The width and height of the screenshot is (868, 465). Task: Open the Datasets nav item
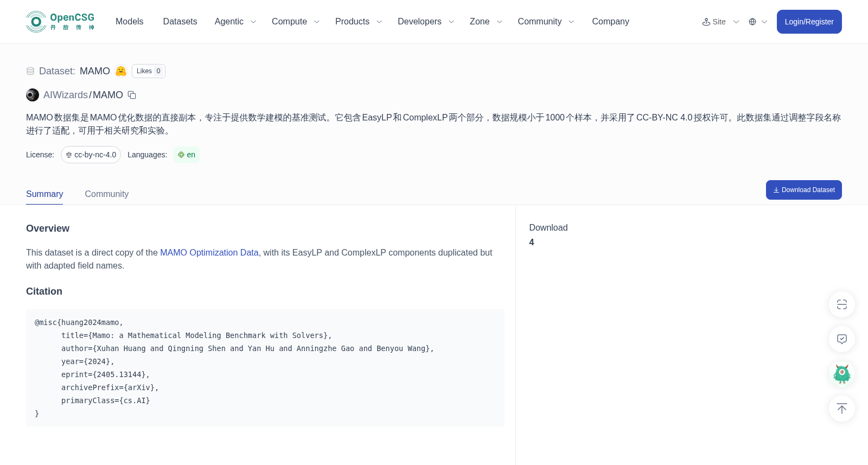tap(180, 22)
